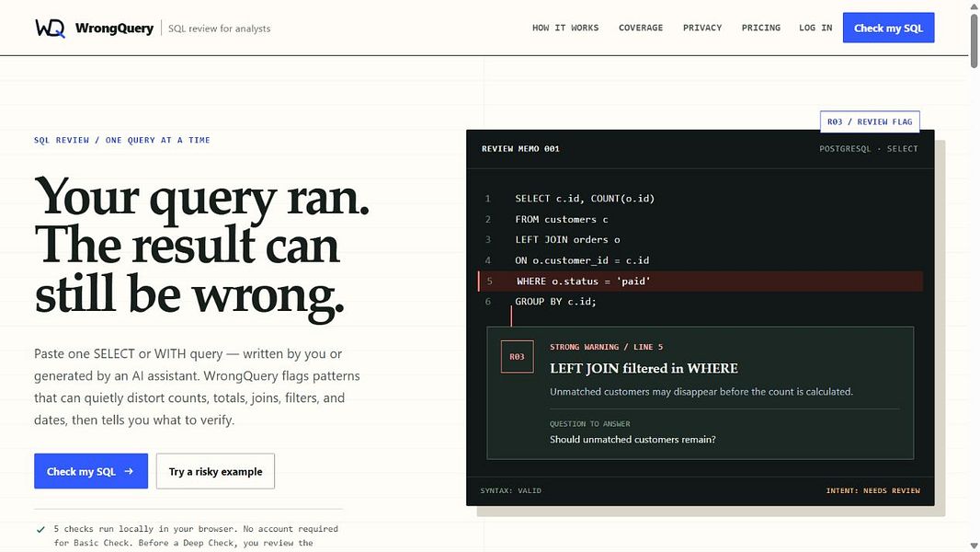The width and height of the screenshot is (980, 552).
Task: Click Try a risky example button
Action: coord(215,471)
